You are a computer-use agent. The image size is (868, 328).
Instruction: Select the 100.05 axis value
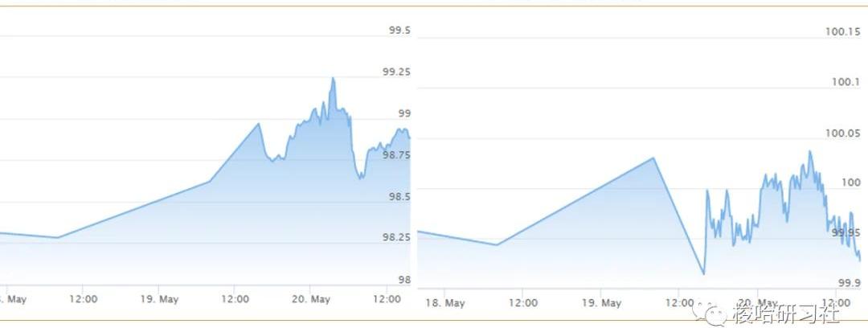[843, 133]
